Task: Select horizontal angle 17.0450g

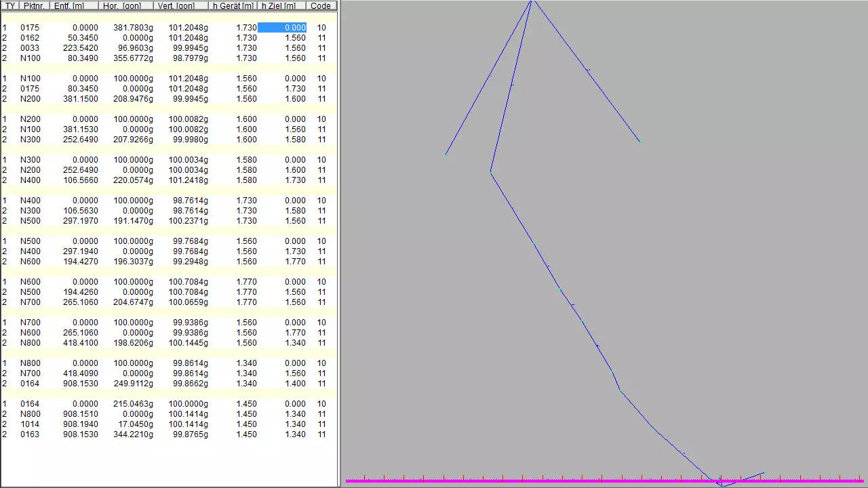Action: click(x=135, y=424)
